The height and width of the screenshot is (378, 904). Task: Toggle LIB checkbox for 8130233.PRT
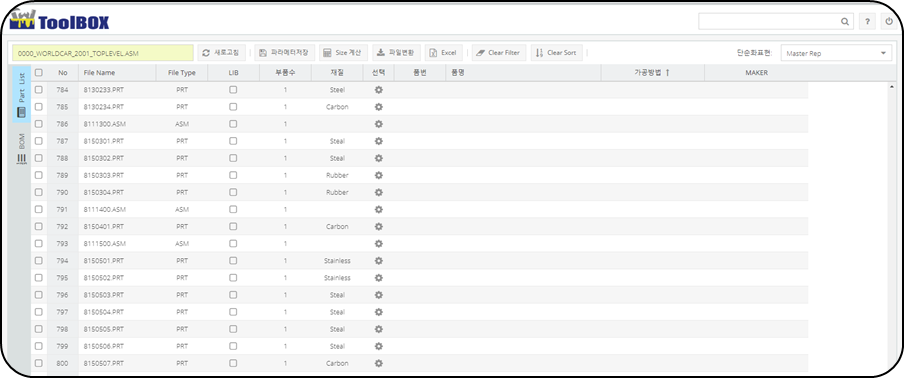(x=233, y=90)
